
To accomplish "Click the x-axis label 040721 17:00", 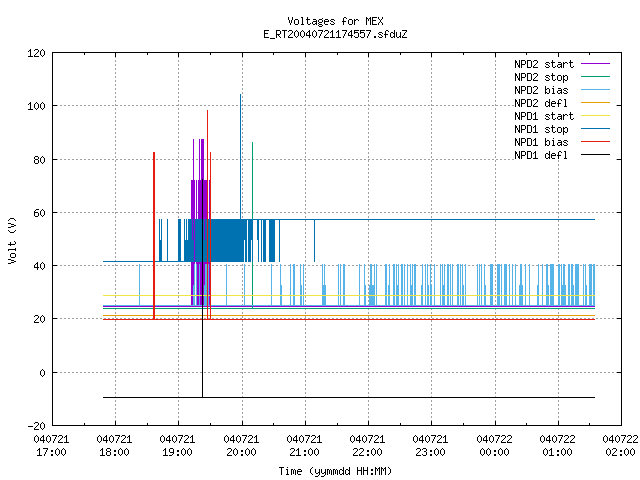I will pyautogui.click(x=51, y=446).
